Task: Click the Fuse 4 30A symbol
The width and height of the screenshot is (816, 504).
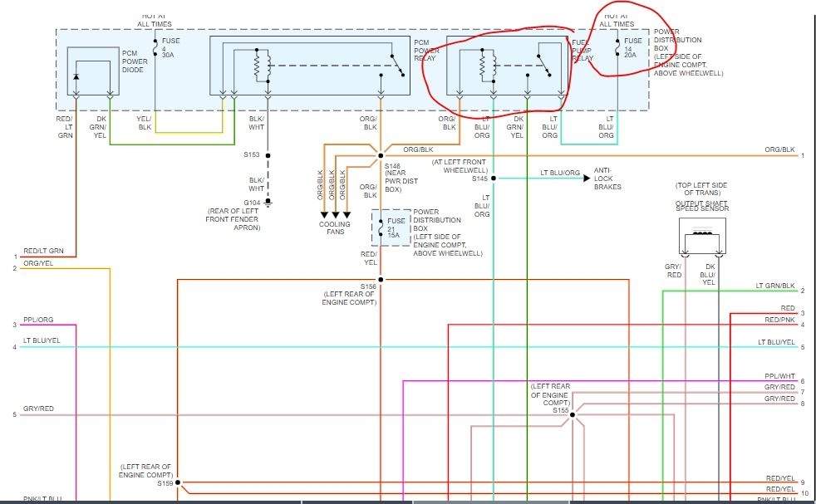Action: click(x=155, y=46)
